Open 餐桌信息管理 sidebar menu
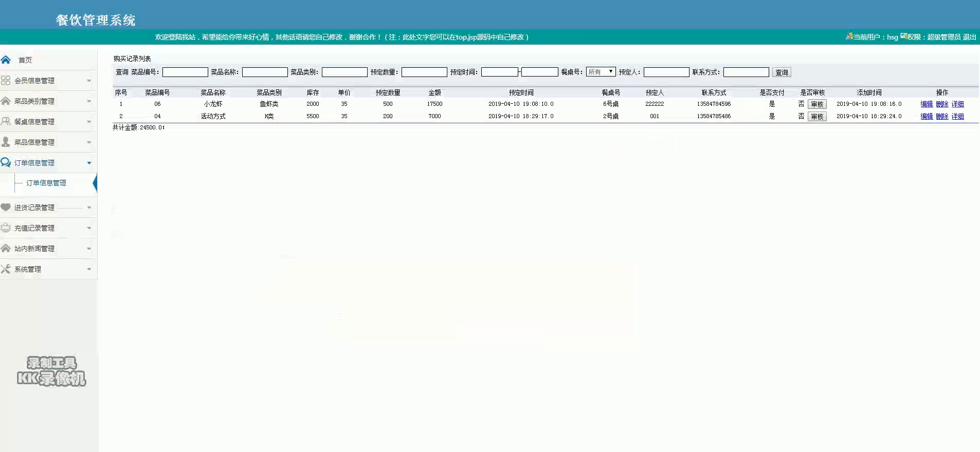The image size is (980, 452). (x=48, y=122)
